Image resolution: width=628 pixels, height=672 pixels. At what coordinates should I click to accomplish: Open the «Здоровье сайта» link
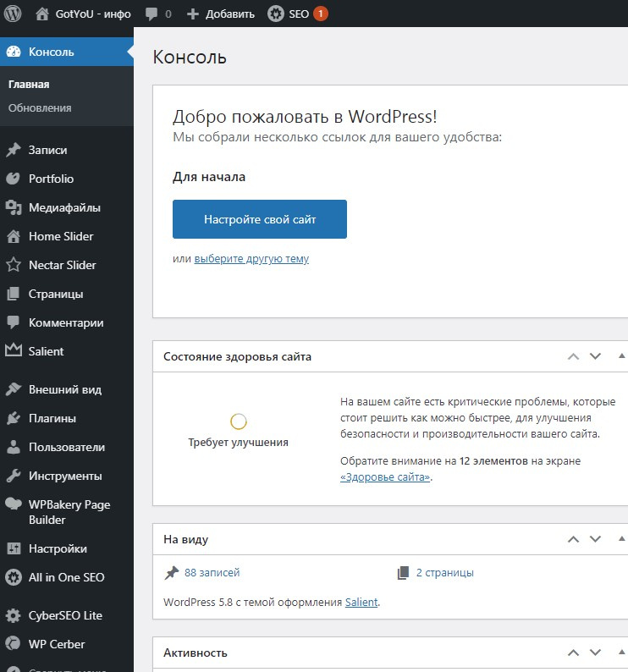click(385, 477)
